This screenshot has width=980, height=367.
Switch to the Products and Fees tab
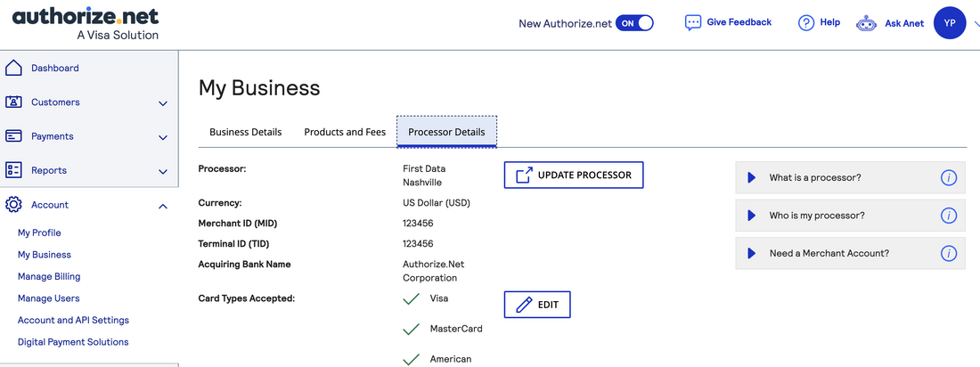[345, 132]
